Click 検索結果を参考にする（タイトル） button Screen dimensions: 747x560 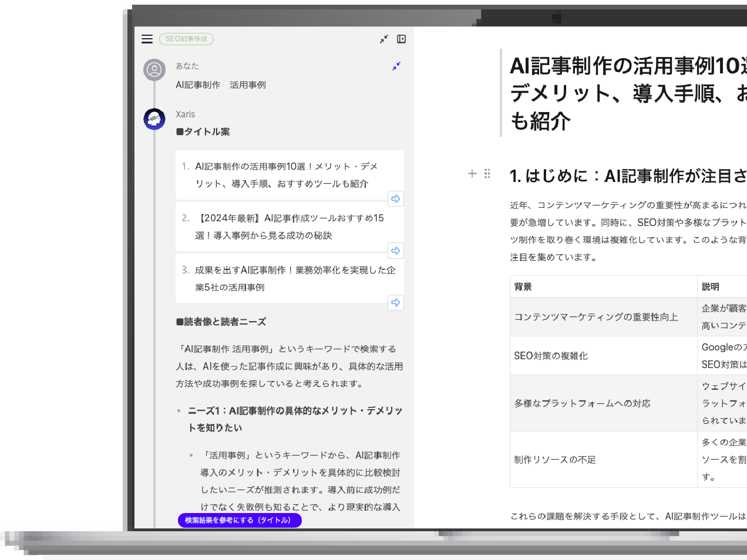point(240,520)
